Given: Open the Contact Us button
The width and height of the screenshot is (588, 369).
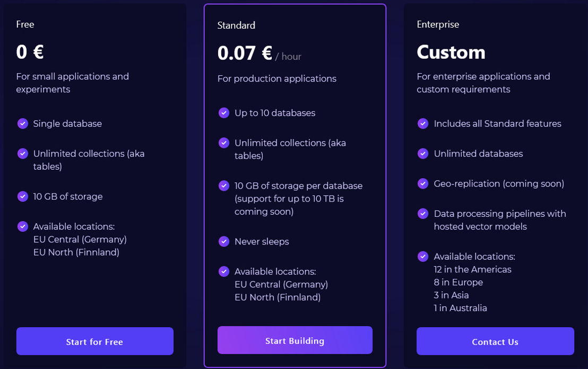Looking at the screenshot, I should point(495,341).
